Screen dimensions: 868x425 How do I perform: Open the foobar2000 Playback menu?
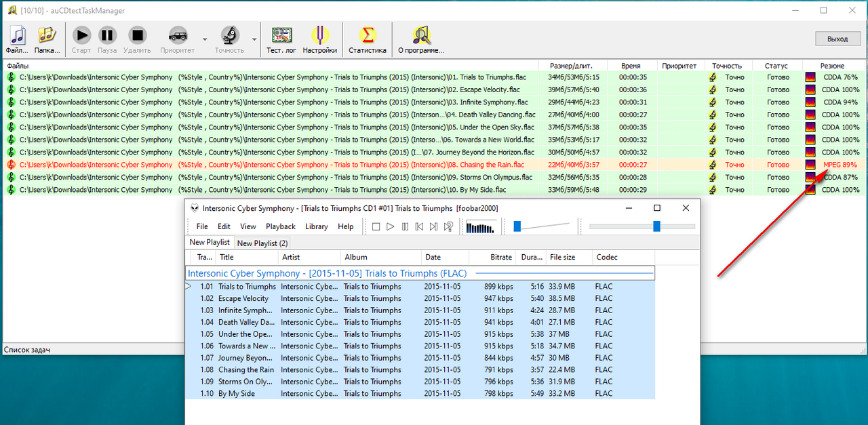(x=281, y=226)
